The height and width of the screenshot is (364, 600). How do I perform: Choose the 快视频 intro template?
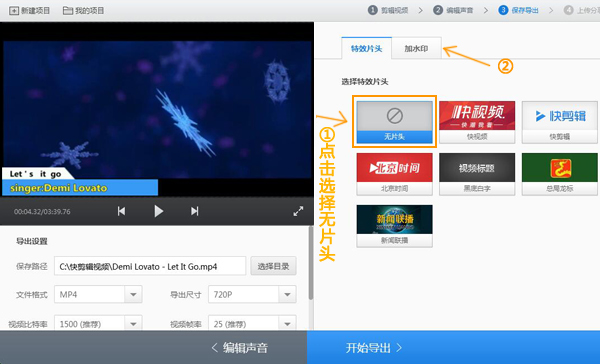point(477,122)
